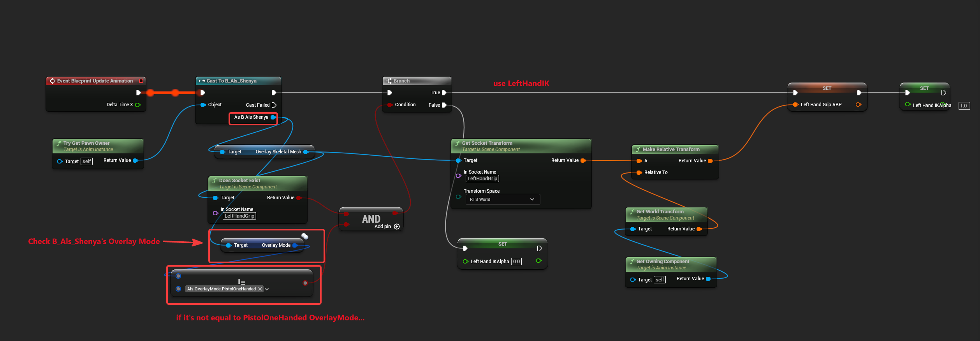Click the Branch node's False execution pin

tap(444, 105)
